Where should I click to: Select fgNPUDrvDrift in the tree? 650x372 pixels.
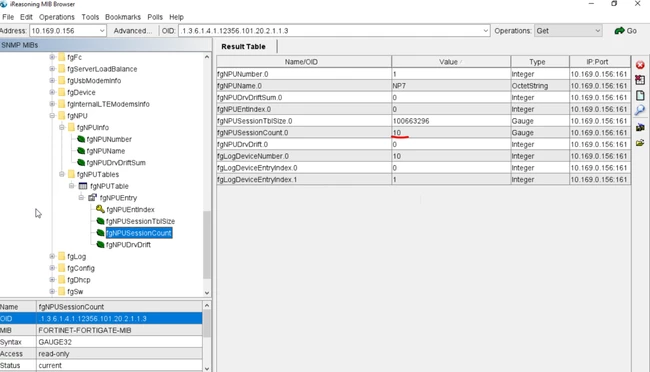[128, 245]
